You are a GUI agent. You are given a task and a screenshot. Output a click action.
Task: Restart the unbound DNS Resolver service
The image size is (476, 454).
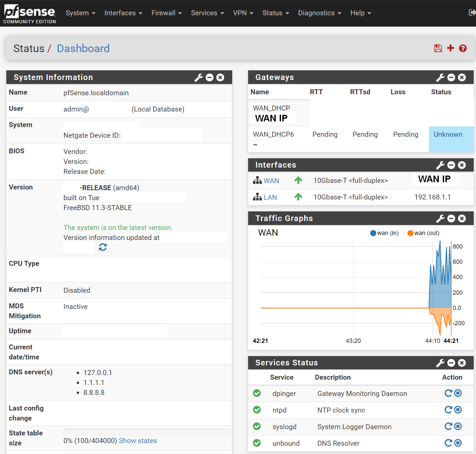click(x=448, y=443)
